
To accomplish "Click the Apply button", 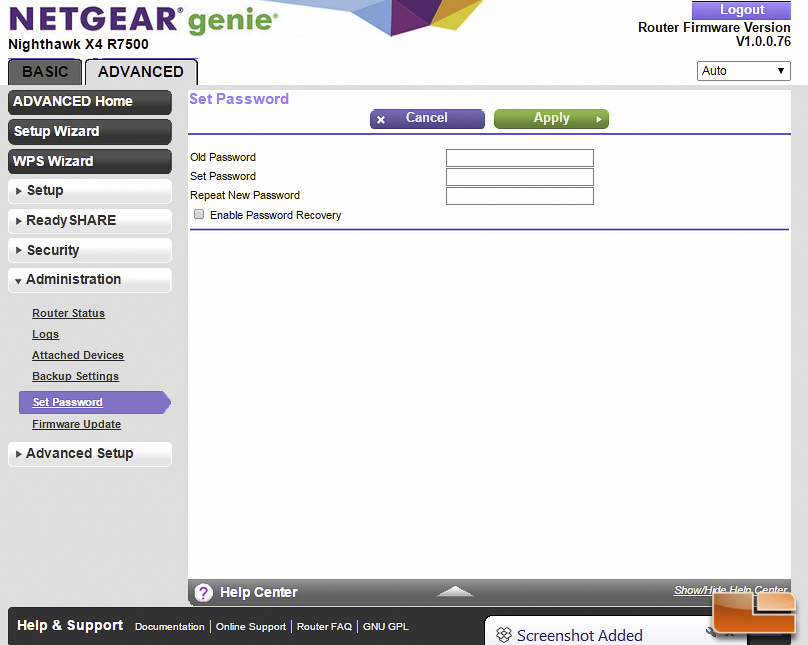I will [551, 118].
